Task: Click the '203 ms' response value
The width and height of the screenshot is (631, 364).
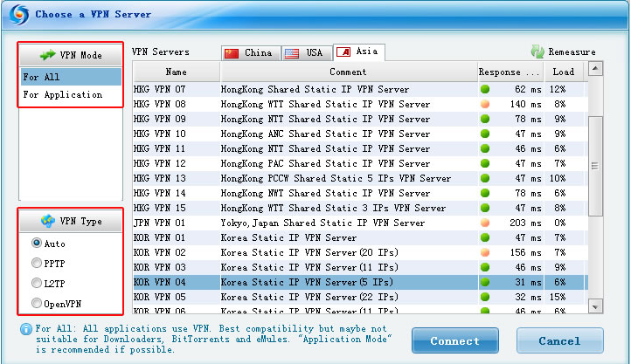Action: (x=525, y=223)
